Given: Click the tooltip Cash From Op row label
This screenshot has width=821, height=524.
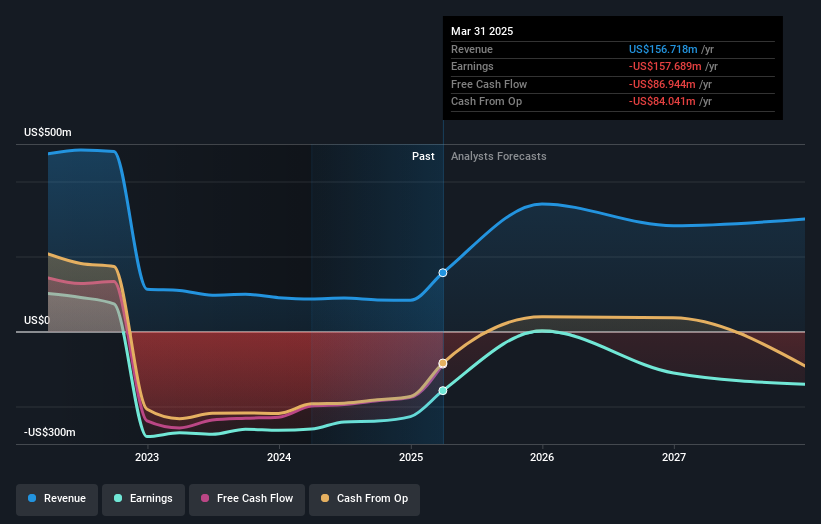Looking at the screenshot, I should tap(486, 102).
